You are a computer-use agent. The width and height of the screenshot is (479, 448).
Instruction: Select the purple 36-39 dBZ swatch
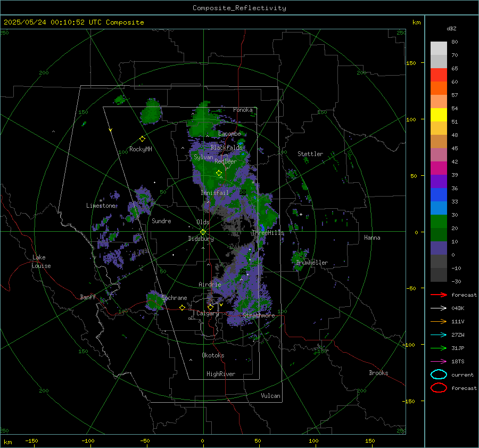(439, 182)
